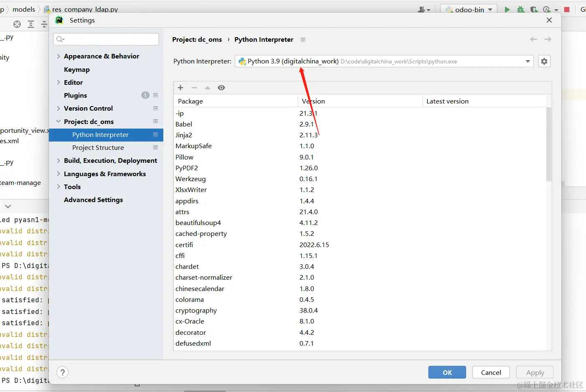The width and height of the screenshot is (586, 392).
Task: Click the Cancel button
Action: (491, 372)
